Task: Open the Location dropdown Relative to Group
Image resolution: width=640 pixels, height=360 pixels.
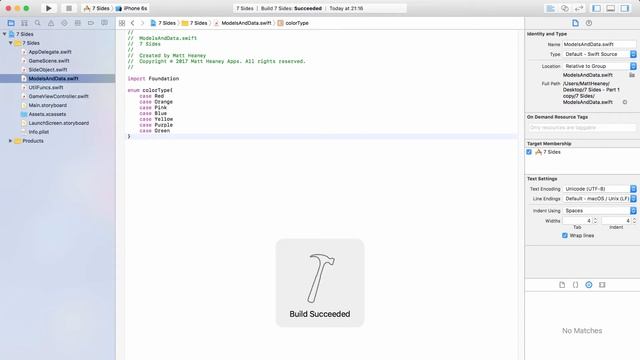Action: [x=599, y=66]
